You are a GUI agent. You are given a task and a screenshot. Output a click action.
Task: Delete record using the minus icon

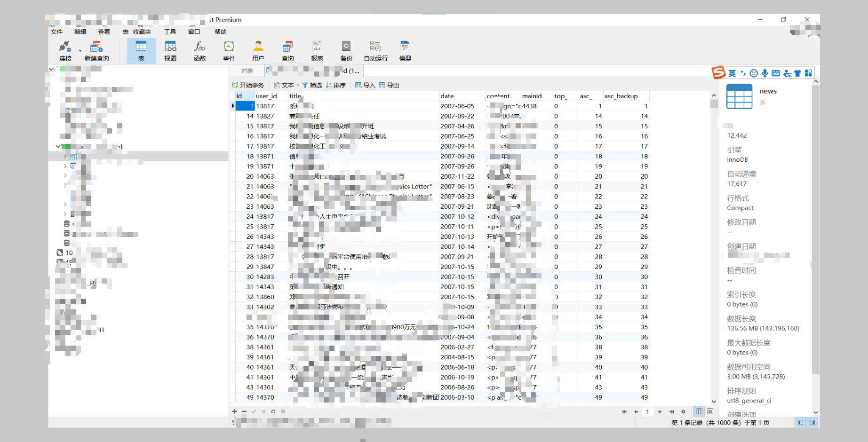click(x=244, y=411)
